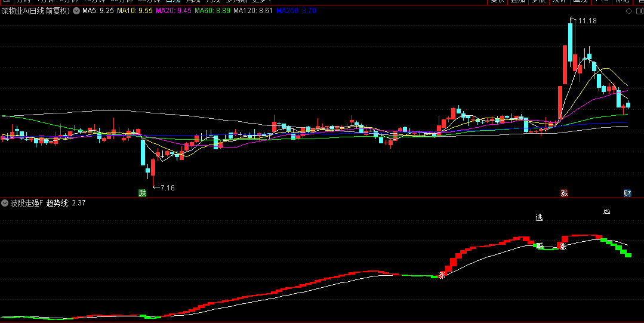
Task: Open the 统计 statistics tab
Action: (x=559, y=2)
